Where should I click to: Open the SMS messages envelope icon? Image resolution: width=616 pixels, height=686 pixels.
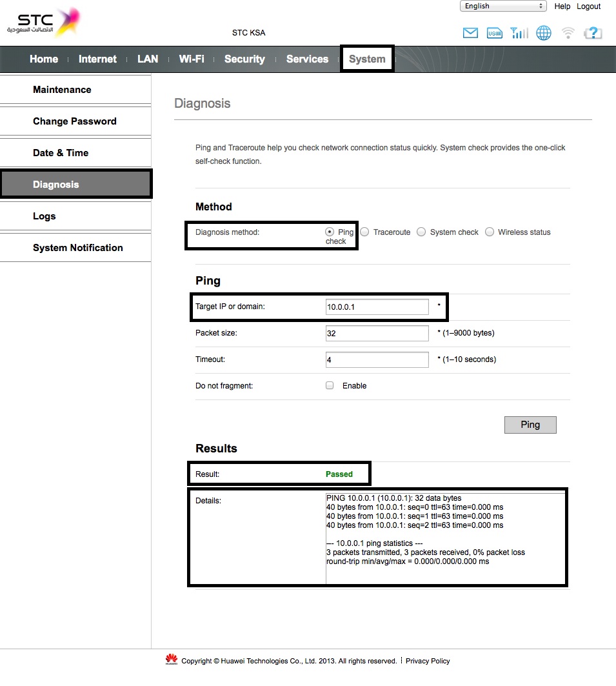coord(470,33)
